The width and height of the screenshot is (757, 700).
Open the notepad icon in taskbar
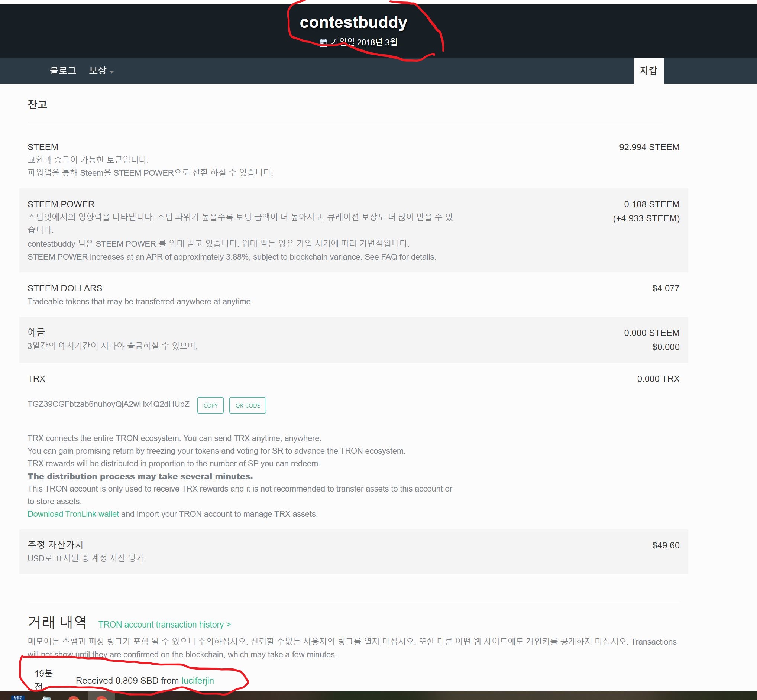tap(46, 697)
